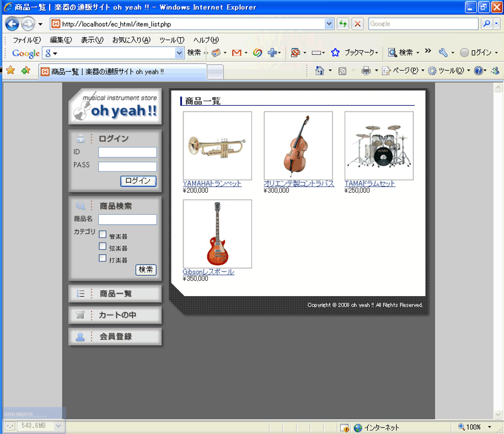This screenshot has height=434, width=504.
Task: Click the PASS input field
Action: tap(128, 166)
